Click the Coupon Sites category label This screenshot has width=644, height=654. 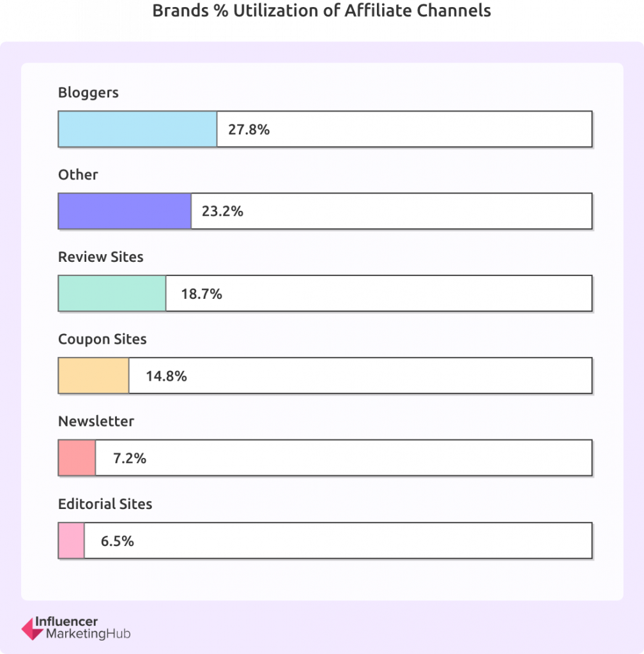coord(102,339)
